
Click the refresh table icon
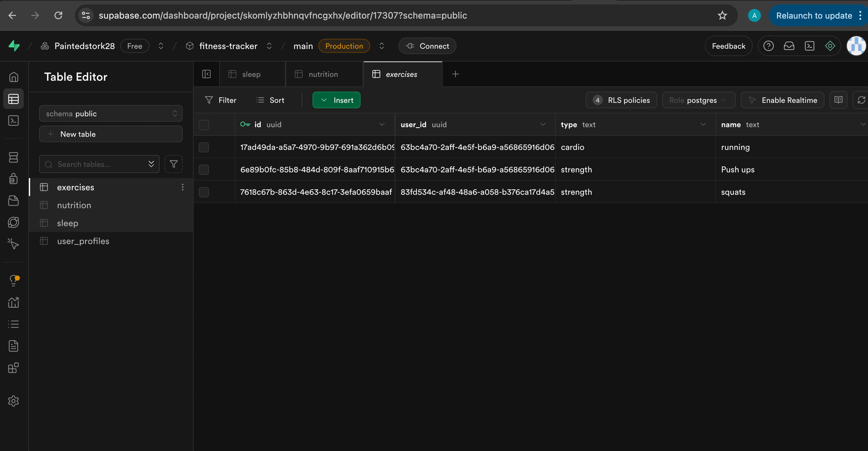861,100
